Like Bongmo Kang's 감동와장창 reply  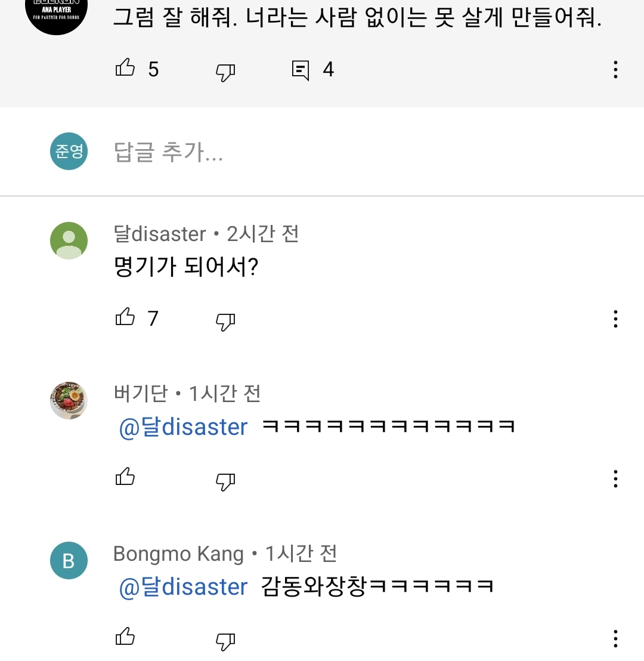tap(125, 637)
